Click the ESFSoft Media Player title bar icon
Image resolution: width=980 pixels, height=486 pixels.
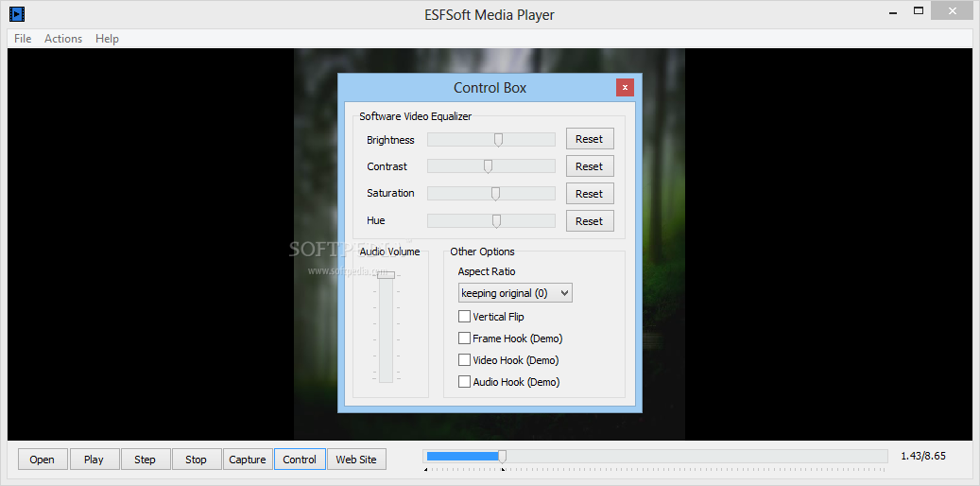pyautogui.click(x=17, y=12)
